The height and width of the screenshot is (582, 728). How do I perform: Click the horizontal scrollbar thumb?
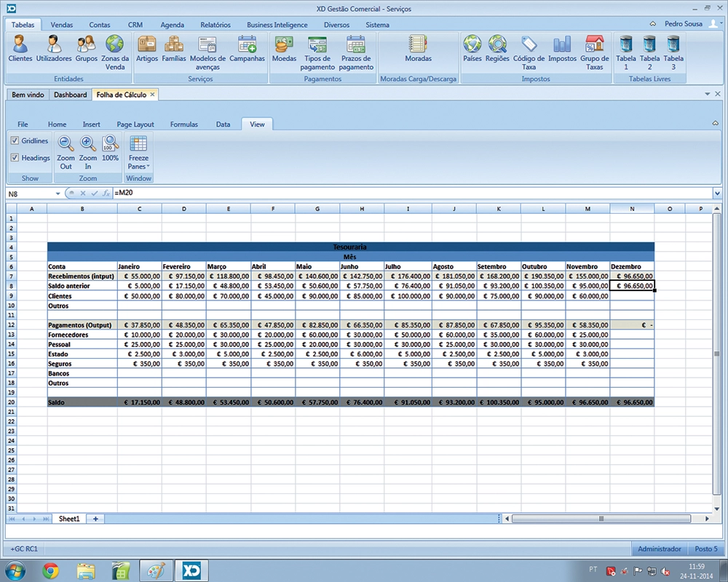601,519
